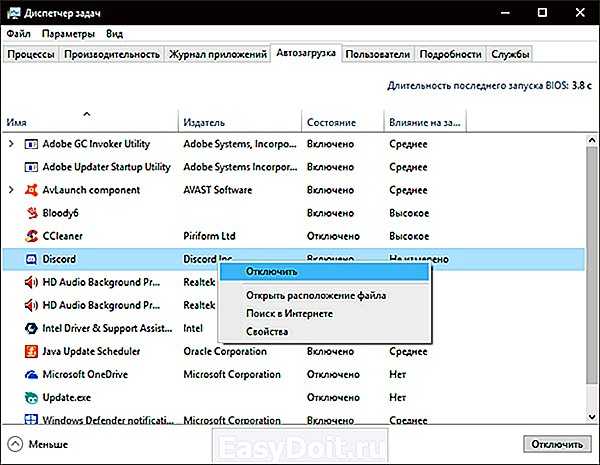
Task: Choose Отключить in the context menu
Action: tap(324, 272)
